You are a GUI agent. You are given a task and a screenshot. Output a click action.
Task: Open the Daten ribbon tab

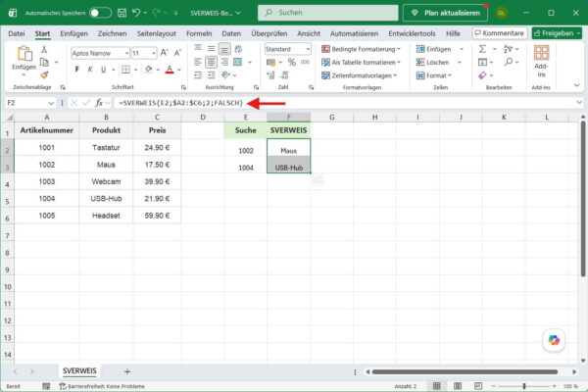(231, 33)
